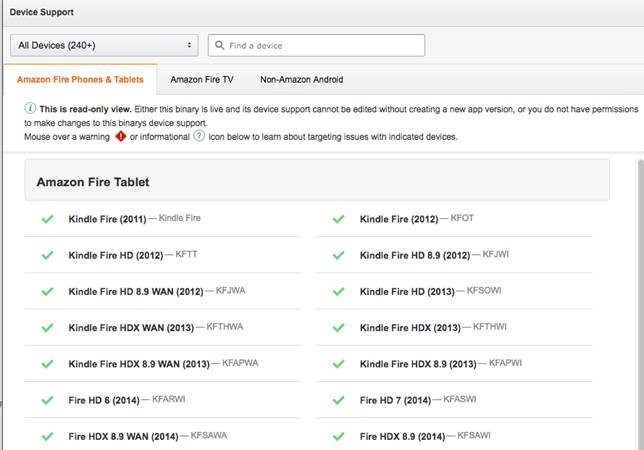644x450 pixels.
Task: Click checkmark for Fire HDX 8.9 WAN (2014)
Action: pyautogui.click(x=48, y=436)
